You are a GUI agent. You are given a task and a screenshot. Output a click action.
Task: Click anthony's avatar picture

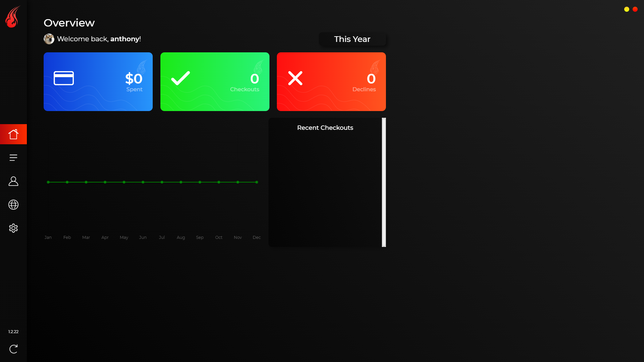[49, 39]
